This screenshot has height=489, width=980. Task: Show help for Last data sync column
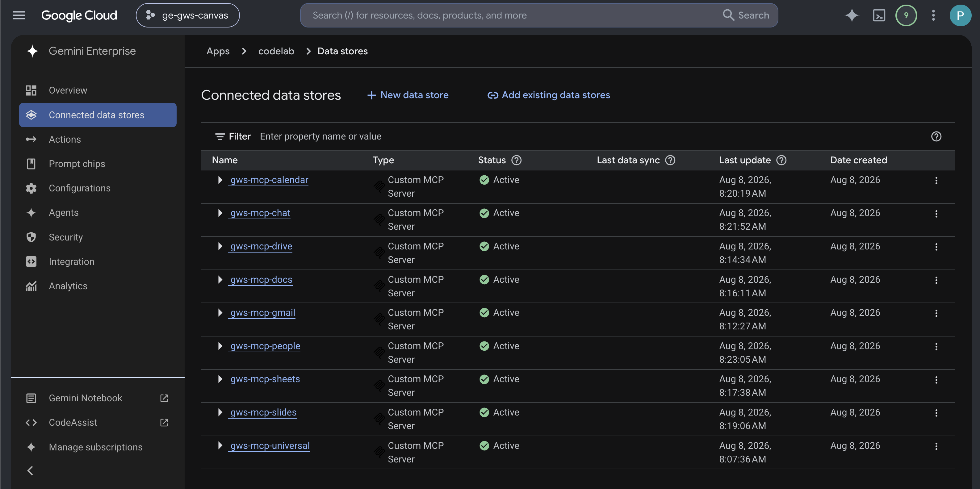670,160
